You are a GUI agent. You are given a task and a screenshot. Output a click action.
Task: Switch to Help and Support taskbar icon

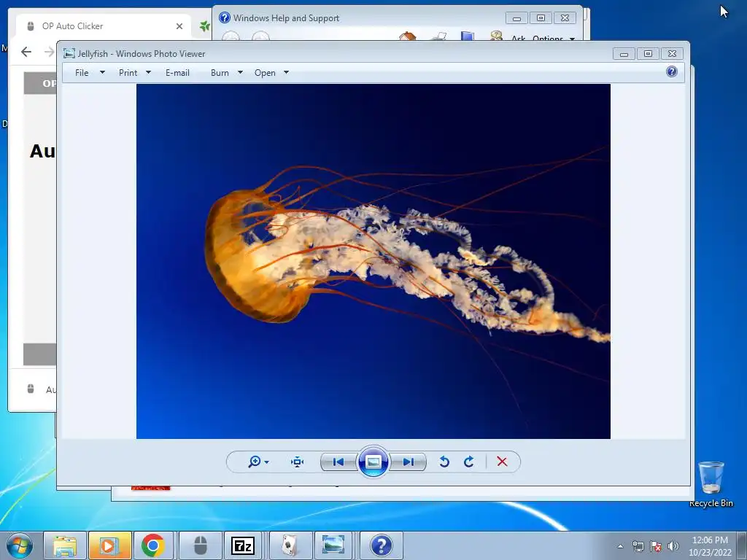click(x=381, y=545)
